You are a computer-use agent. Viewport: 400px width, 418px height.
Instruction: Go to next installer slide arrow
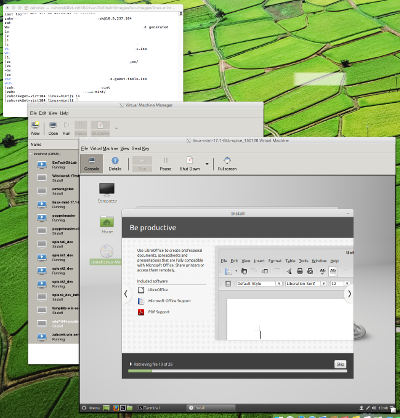[x=349, y=294]
